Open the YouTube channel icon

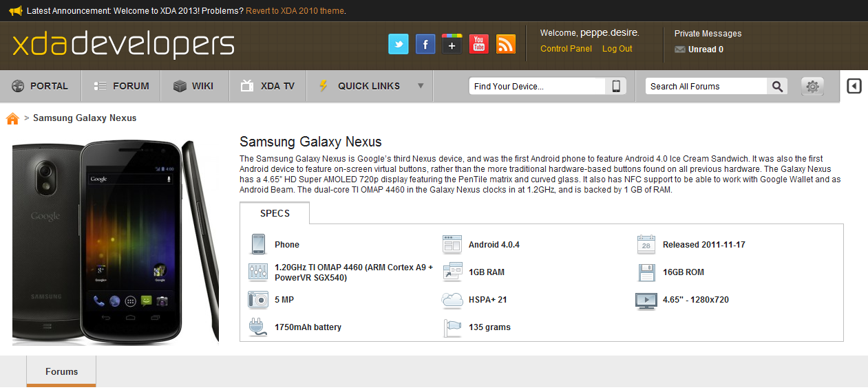point(479,44)
